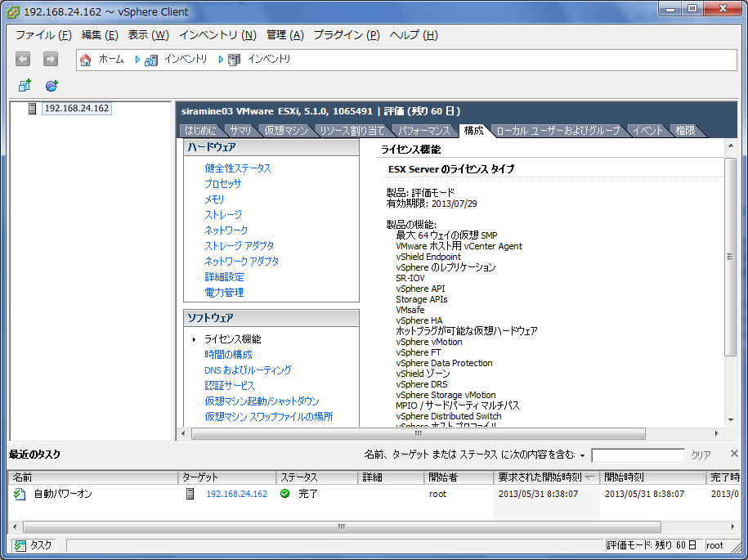748x560 pixels.
Task: Open 詳細設定 hardware link
Action: coord(224,276)
